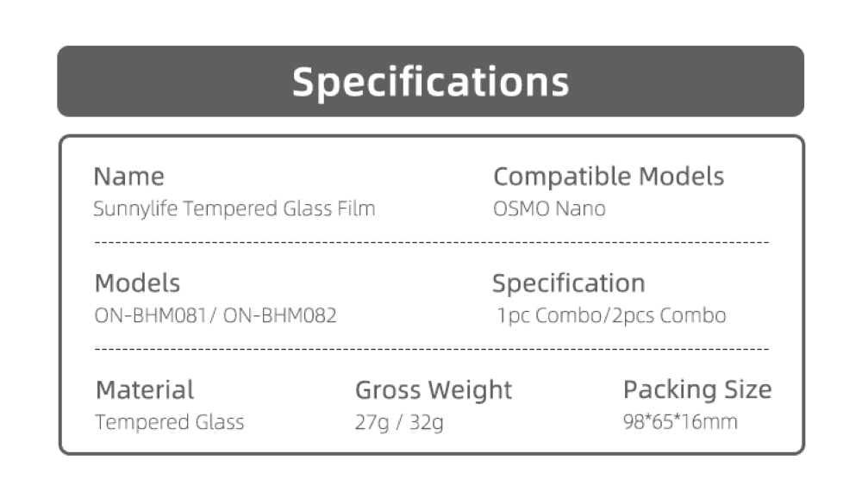Click the Name label
The width and height of the screenshot is (862, 504).
pyautogui.click(x=128, y=177)
